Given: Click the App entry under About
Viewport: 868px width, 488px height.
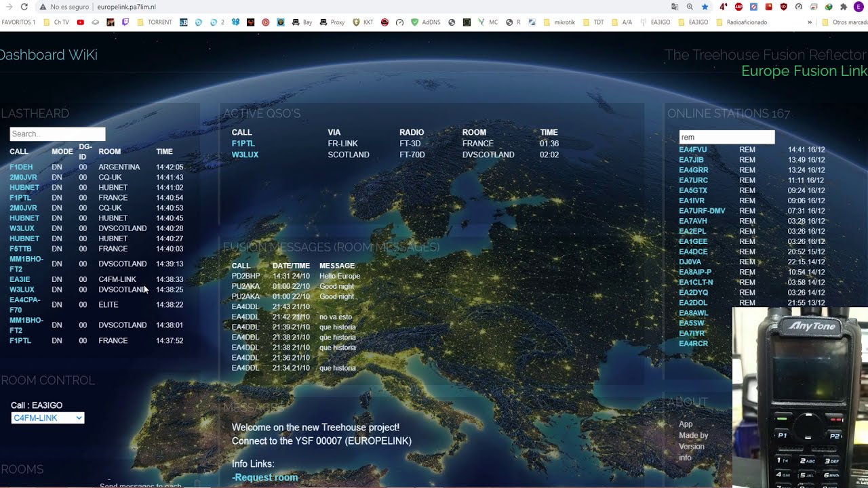Looking at the screenshot, I should click(686, 424).
